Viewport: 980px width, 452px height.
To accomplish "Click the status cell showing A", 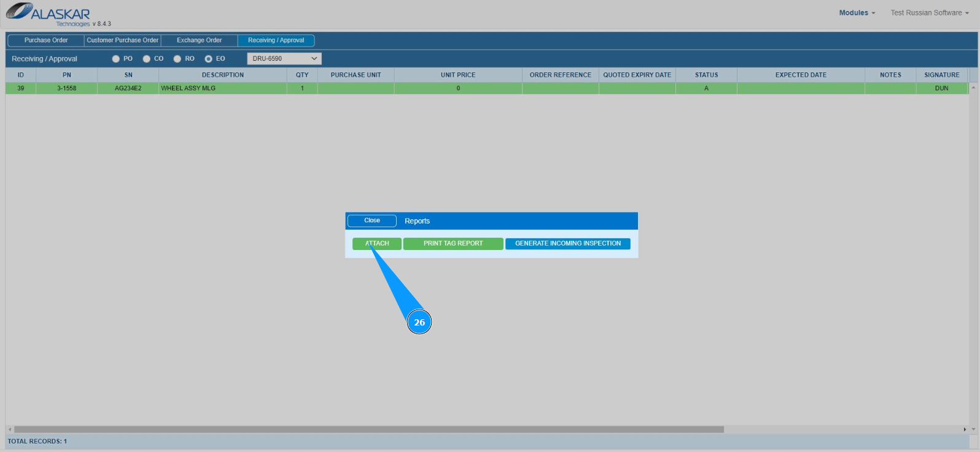I will coord(707,88).
